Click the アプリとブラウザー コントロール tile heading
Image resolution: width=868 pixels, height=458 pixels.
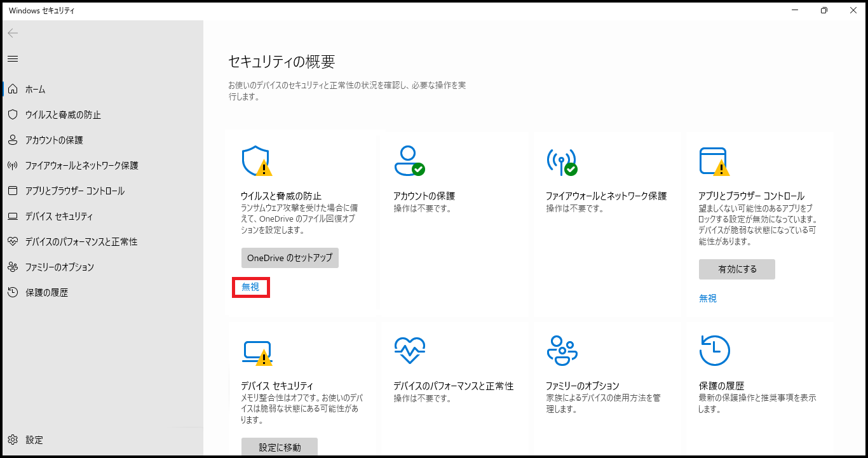(x=751, y=196)
